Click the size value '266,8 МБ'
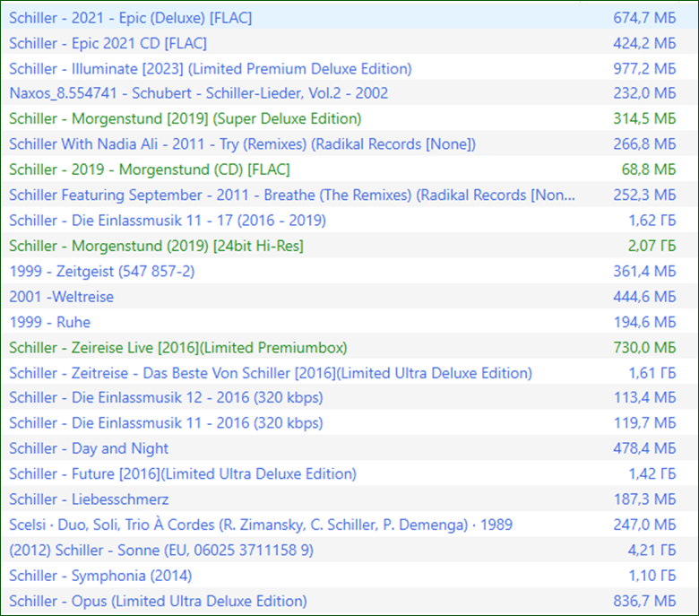 644,143
